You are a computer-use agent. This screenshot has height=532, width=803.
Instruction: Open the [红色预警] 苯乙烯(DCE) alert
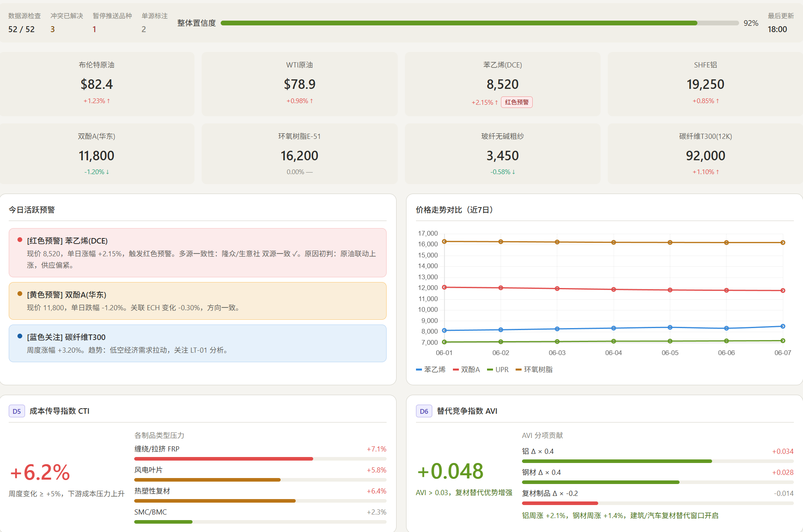(x=198, y=252)
